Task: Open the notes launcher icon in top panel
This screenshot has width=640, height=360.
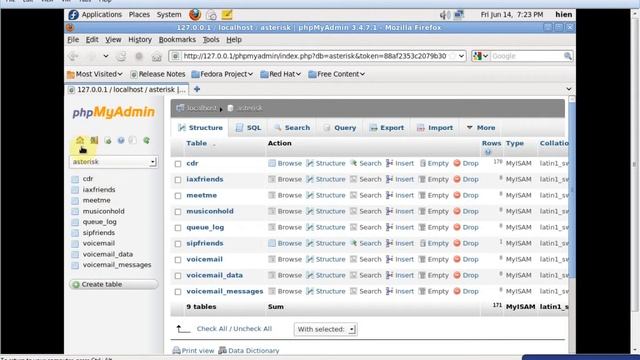Action: pos(227,15)
